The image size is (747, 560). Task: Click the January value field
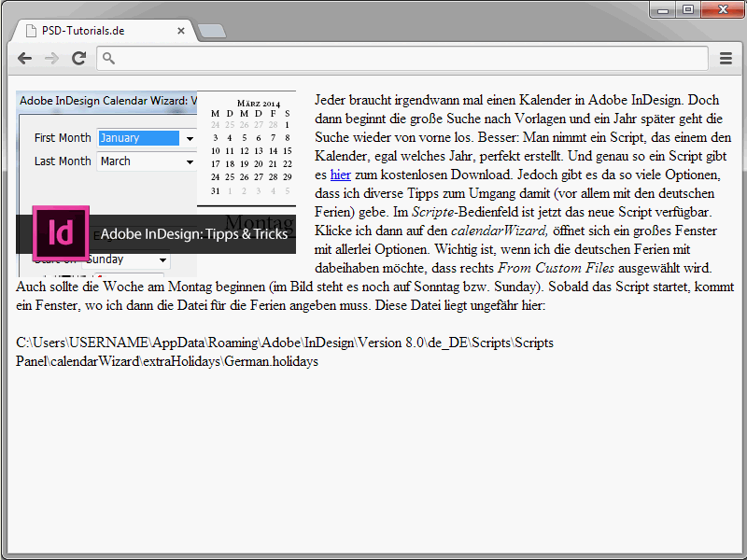pos(138,138)
